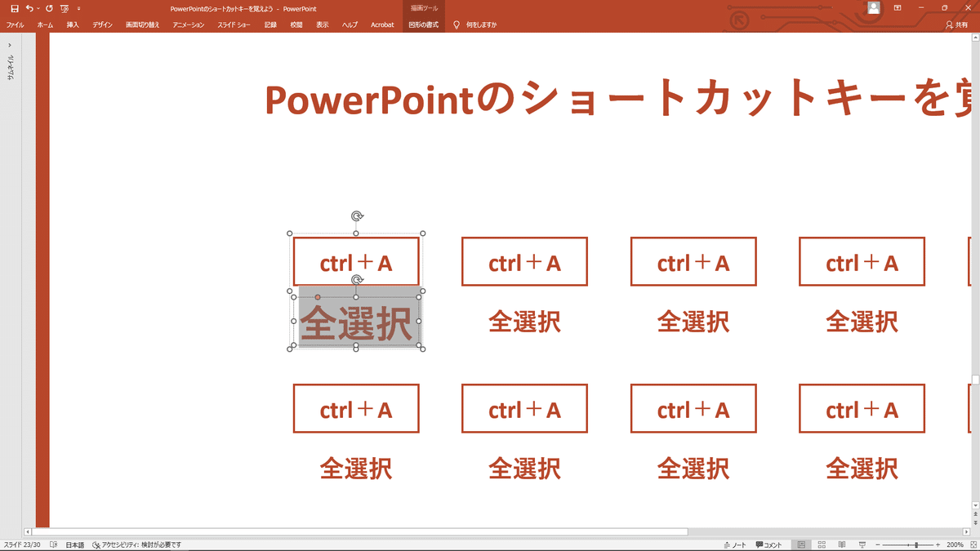The height and width of the screenshot is (551, 980).
Task: Click the 日本語 language indicator
Action: (74, 544)
